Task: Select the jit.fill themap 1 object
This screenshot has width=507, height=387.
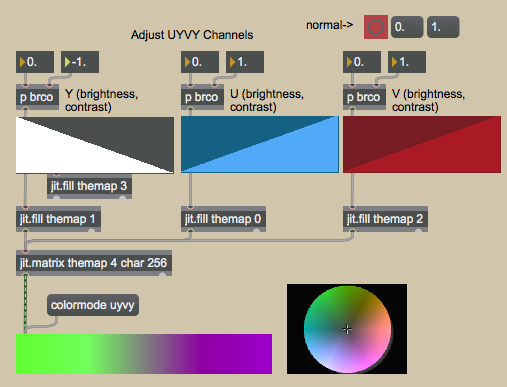Action: point(58,219)
